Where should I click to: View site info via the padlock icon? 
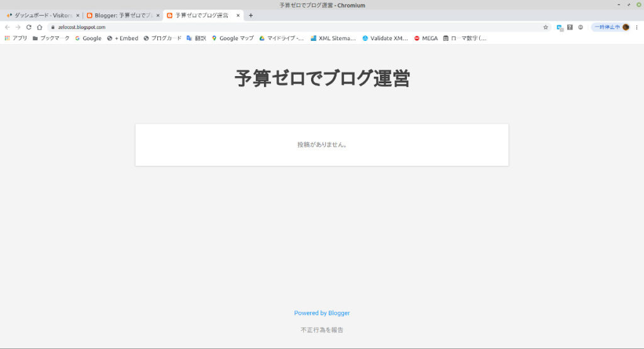coord(53,27)
